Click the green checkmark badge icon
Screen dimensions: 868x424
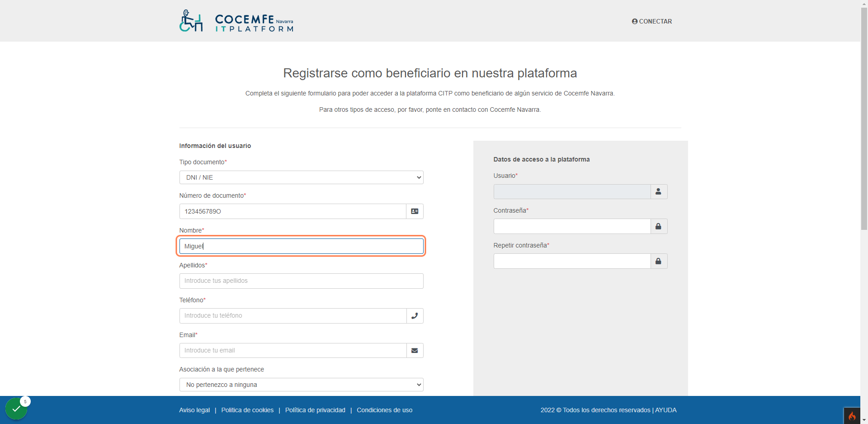(x=16, y=409)
